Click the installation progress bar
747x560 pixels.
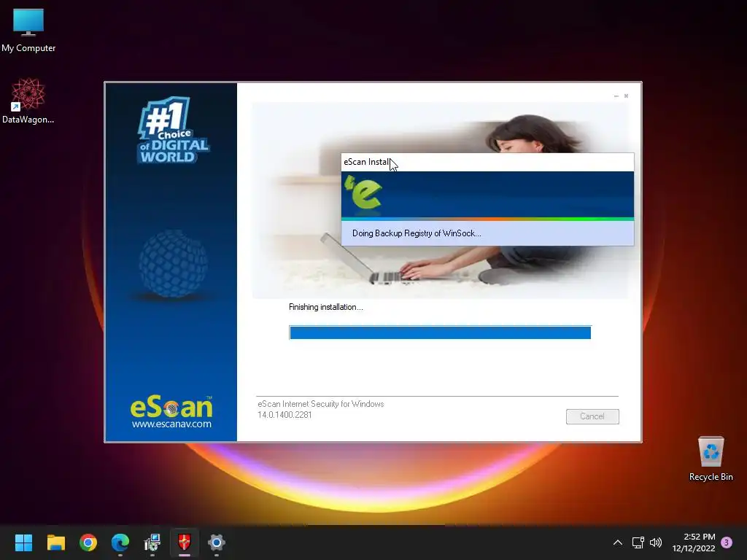pos(440,332)
